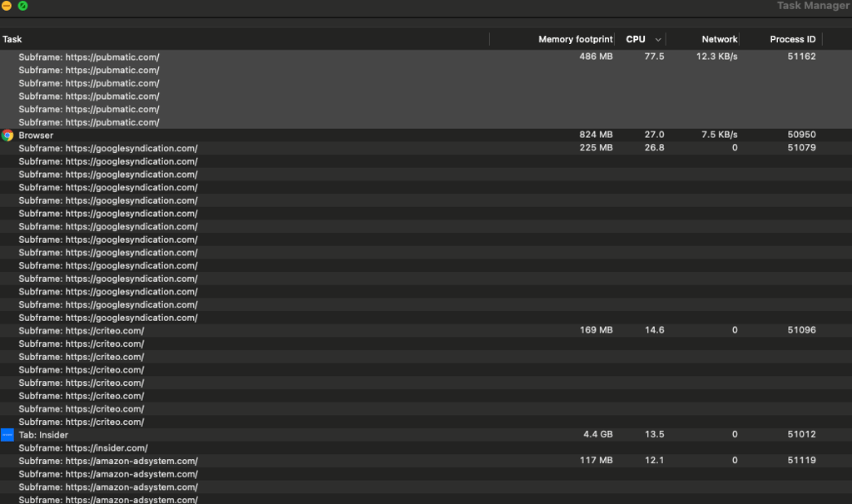This screenshot has height=504, width=852.
Task: Click the 169 MB memory value
Action: pyautogui.click(x=596, y=330)
